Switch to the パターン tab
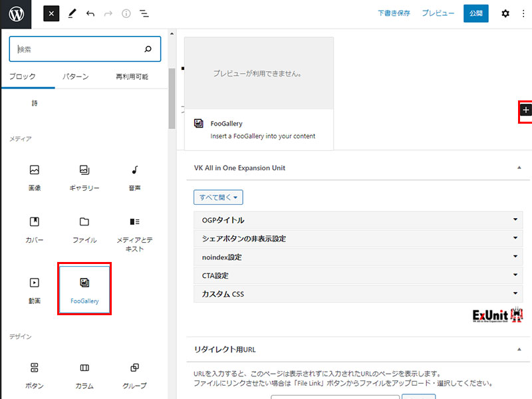532x399 pixels. click(x=75, y=76)
